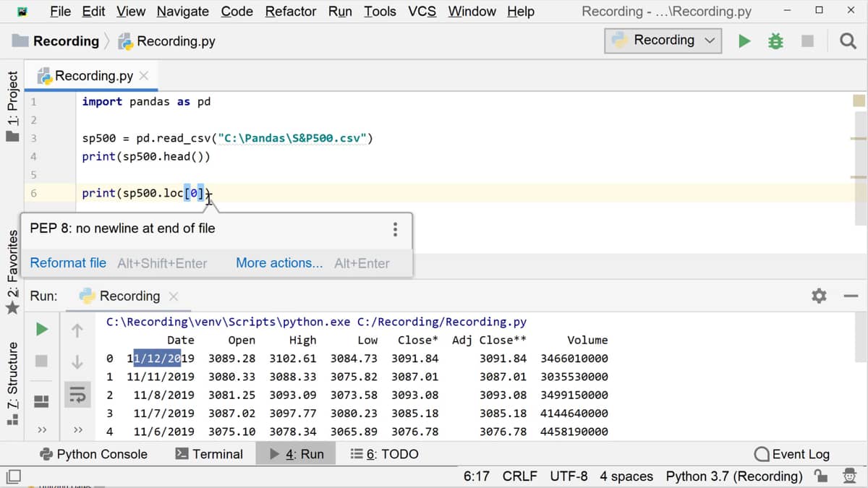
Task: Click the down arrow in the Run panel
Action: [x=77, y=361]
